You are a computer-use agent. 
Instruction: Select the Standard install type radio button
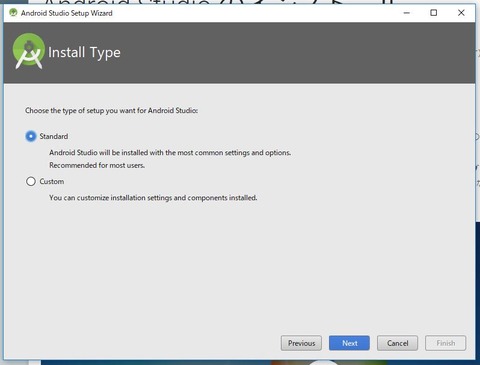coord(31,136)
